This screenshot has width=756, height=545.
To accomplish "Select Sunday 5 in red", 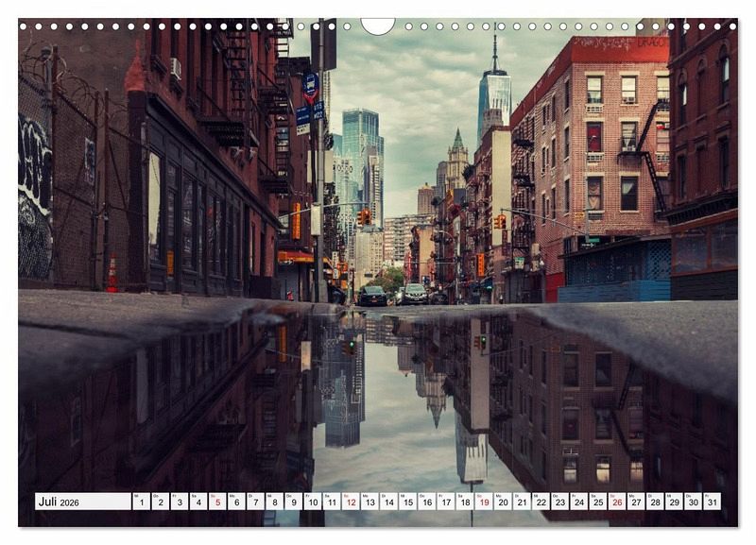I will tap(216, 502).
